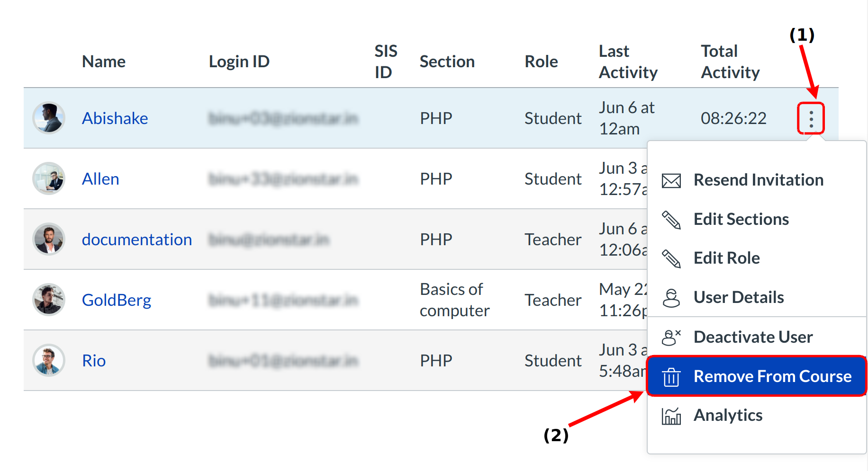The image size is (868, 471).
Task: Open the documentation user link
Action: 136,240
